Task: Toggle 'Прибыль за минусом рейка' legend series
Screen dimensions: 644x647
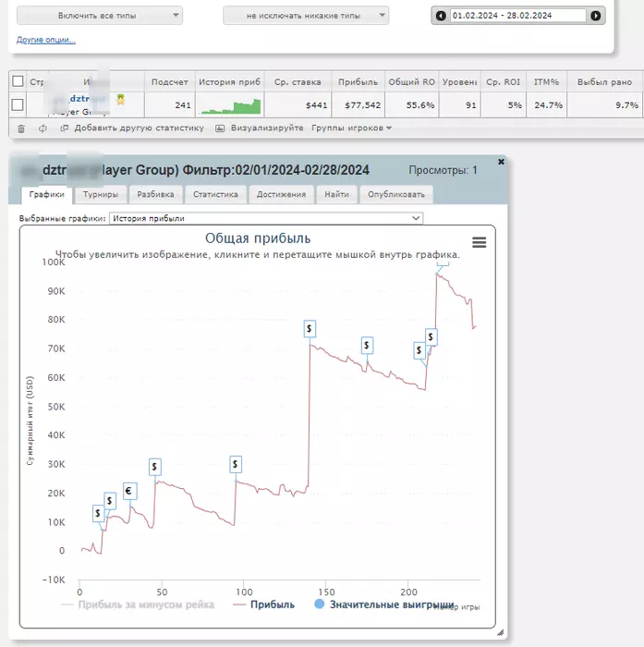Action: tap(138, 604)
